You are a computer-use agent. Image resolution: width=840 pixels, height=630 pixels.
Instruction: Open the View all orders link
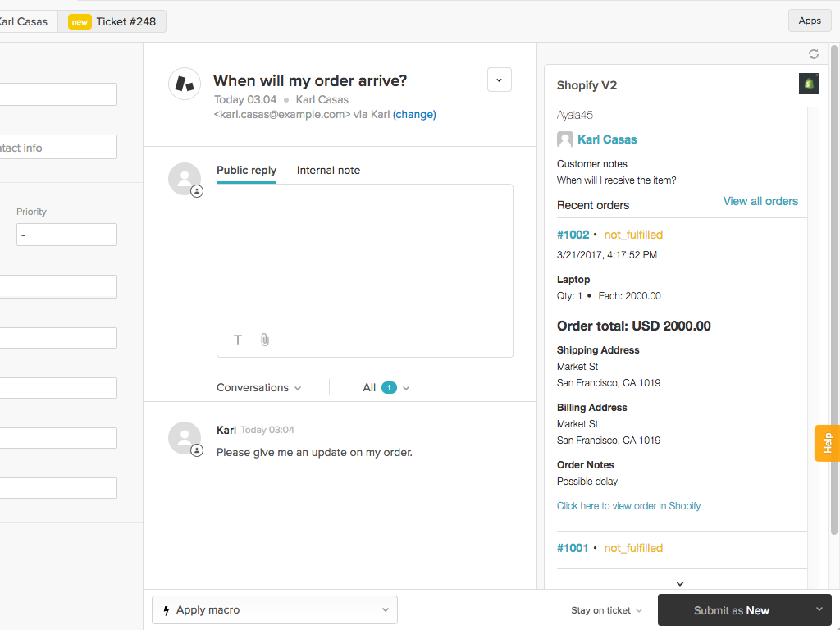click(x=760, y=201)
